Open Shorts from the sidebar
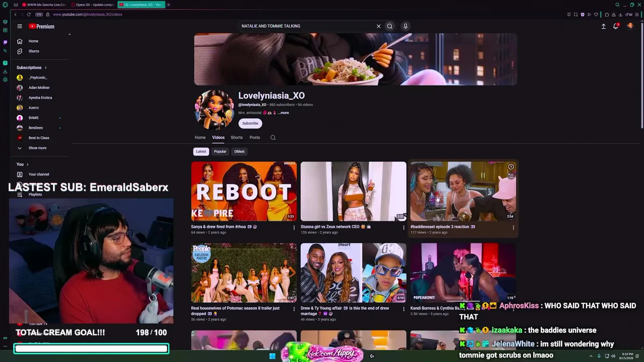This screenshot has width=644, height=362. 33,51
